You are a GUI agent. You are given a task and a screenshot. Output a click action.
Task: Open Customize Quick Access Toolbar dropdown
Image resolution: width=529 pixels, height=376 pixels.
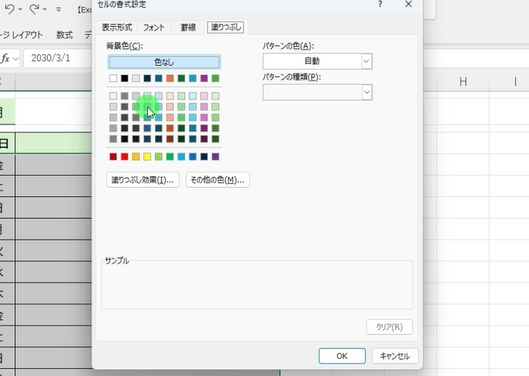pos(59,9)
